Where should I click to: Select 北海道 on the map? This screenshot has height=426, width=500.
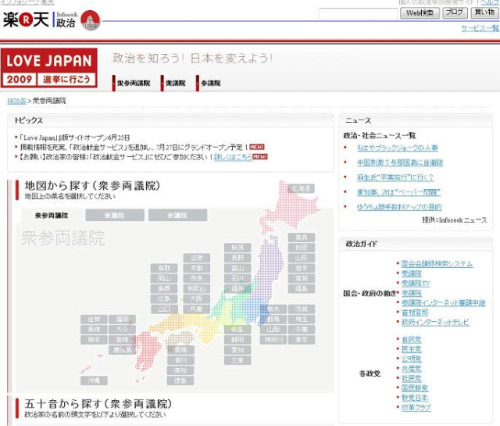301,188
